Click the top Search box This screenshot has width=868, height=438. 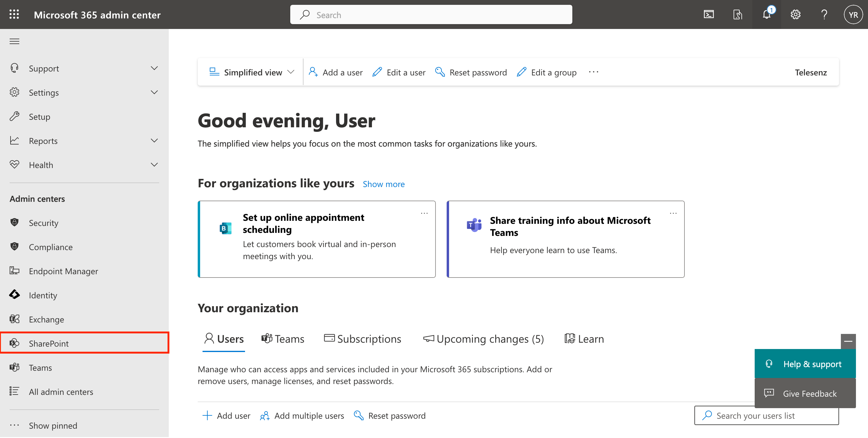pos(431,14)
